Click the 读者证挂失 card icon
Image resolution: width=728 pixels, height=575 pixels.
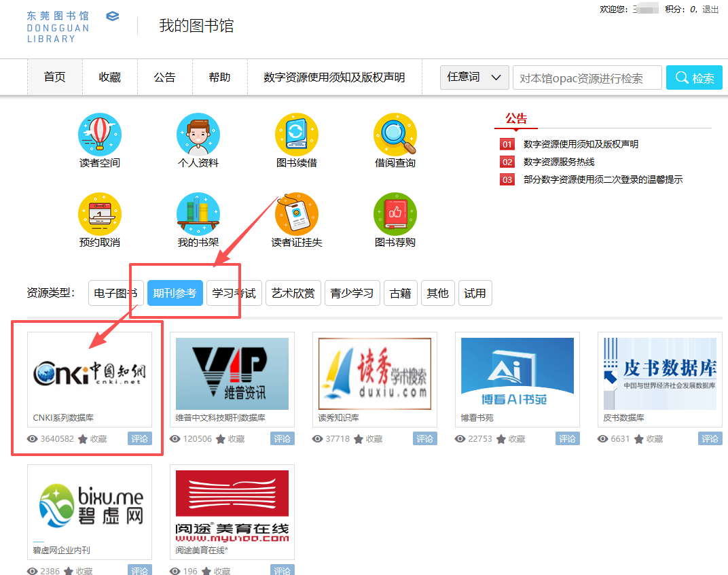296,214
